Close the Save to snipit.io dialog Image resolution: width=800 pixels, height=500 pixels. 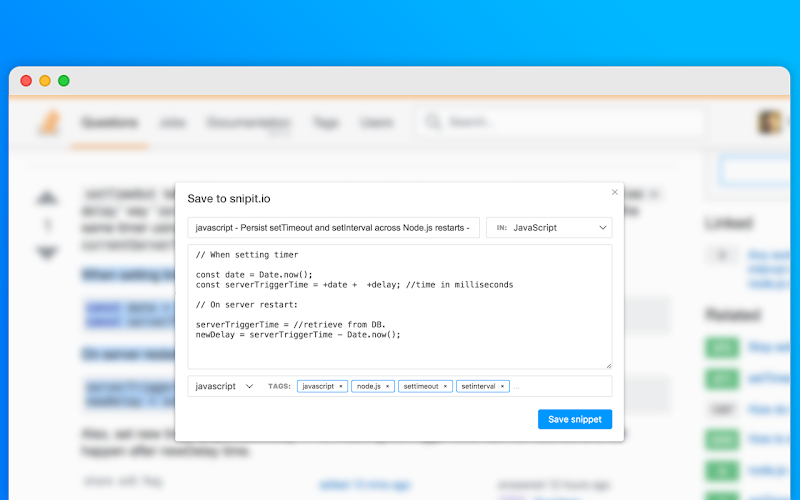pyautogui.click(x=614, y=192)
